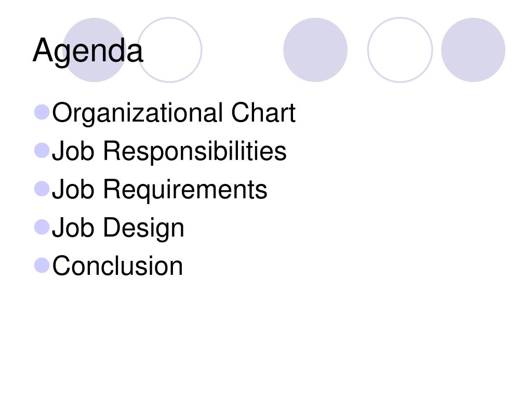Image resolution: width=532 pixels, height=399 pixels.
Task: Select the Job Requirements bullet text
Action: coord(159,190)
